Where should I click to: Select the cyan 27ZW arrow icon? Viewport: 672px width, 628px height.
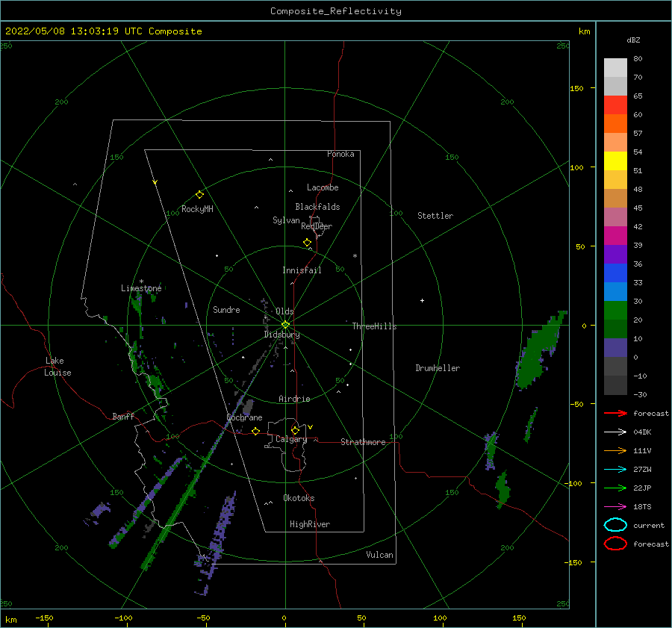(615, 470)
